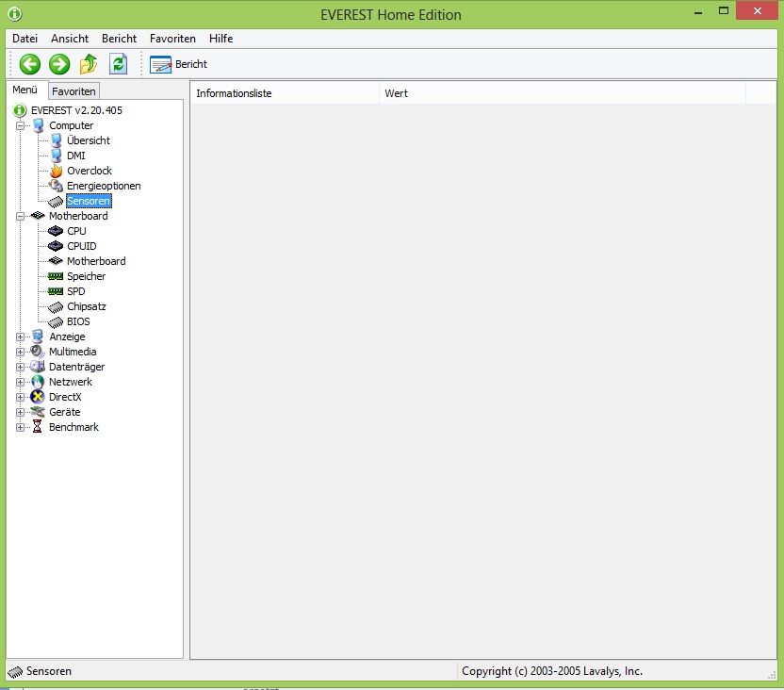Click the Lavalys copyright status bar text
This screenshot has height=690, width=784.
pos(552,671)
